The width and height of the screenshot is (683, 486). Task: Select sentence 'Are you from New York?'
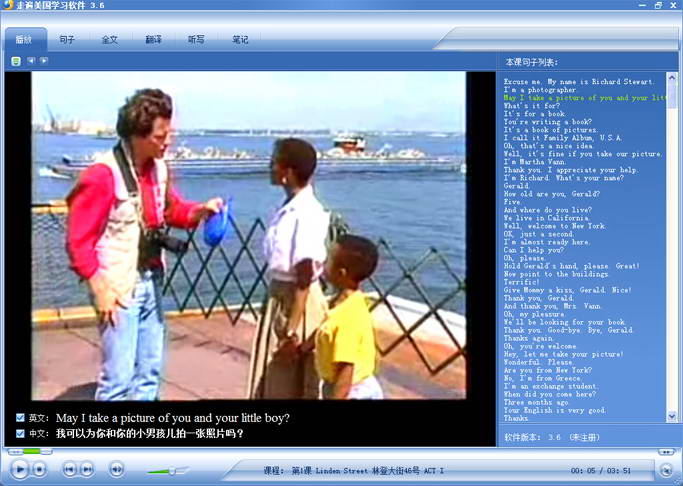coord(548,370)
